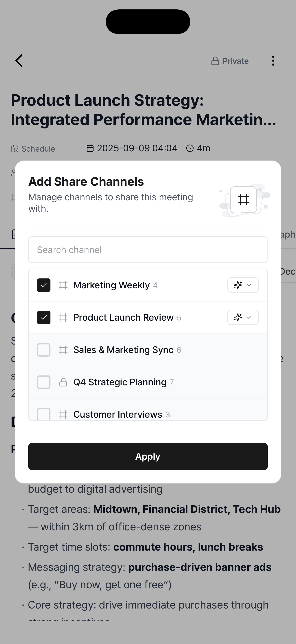Click the hash icon beside Customer Interviews
Image resolution: width=296 pixels, height=644 pixels.
click(63, 415)
